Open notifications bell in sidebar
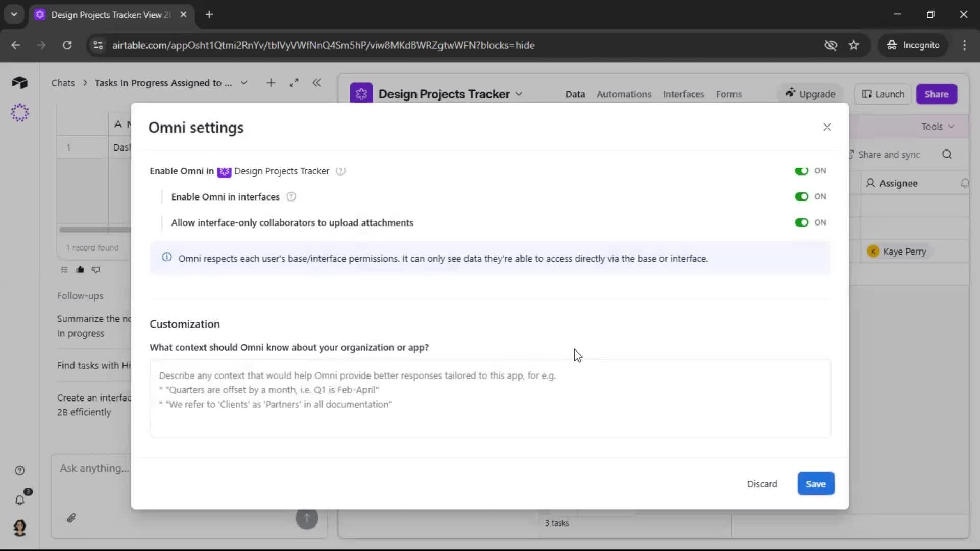The image size is (980, 551). (x=20, y=500)
